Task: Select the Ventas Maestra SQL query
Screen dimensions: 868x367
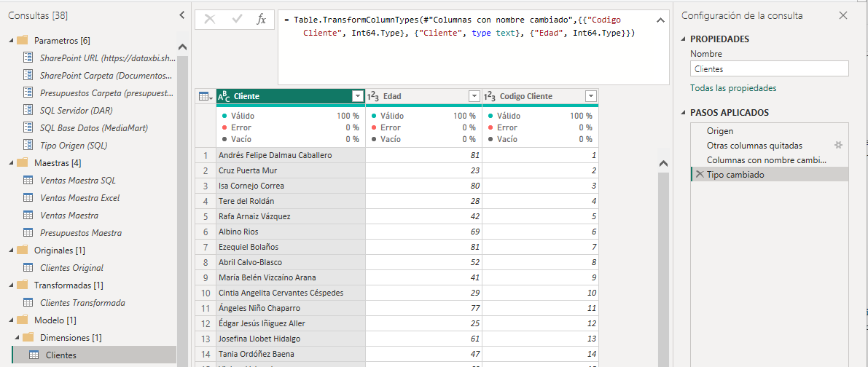Action: coord(77,181)
